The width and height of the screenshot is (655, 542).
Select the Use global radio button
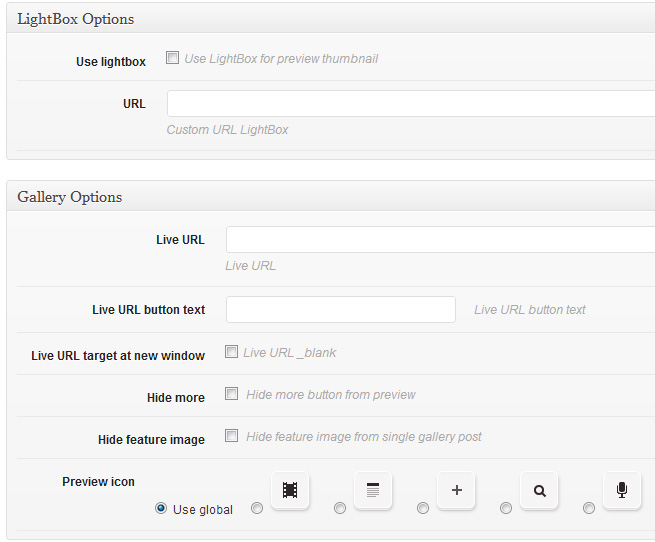click(x=161, y=508)
